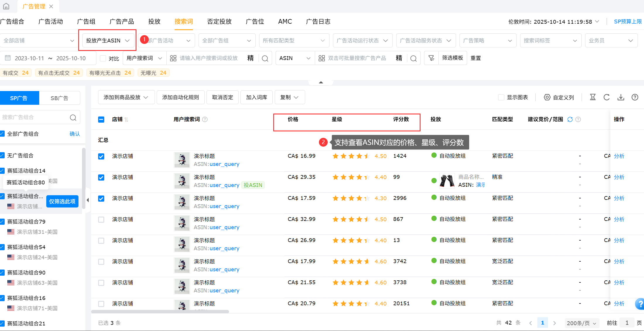
Task: Open the help question mark icon in toolbar
Action: [635, 97]
